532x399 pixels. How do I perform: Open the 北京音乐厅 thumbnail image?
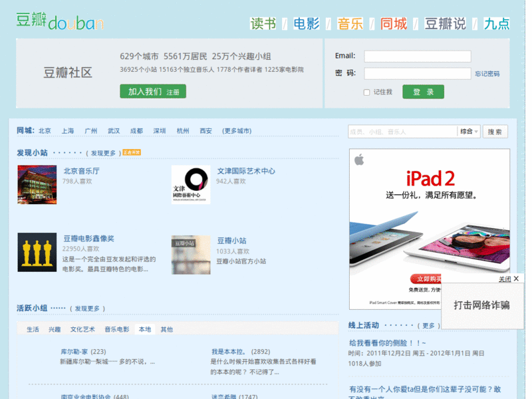37,185
